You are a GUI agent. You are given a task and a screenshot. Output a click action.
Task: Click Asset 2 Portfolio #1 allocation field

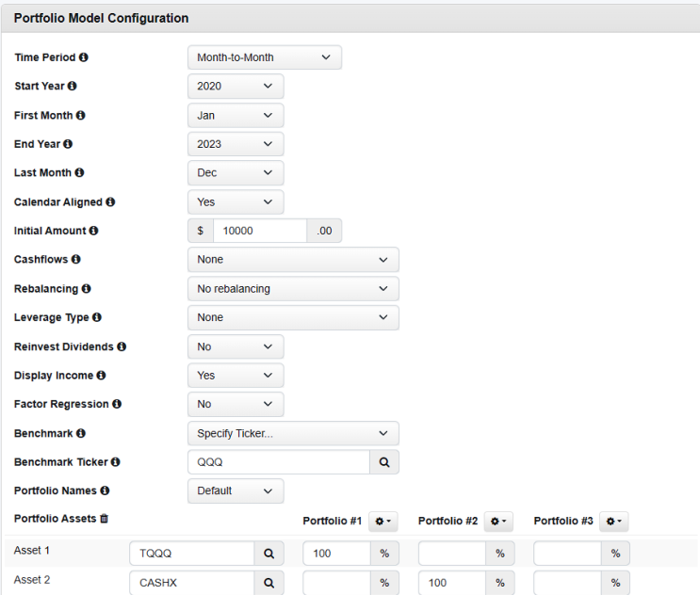pyautogui.click(x=336, y=583)
